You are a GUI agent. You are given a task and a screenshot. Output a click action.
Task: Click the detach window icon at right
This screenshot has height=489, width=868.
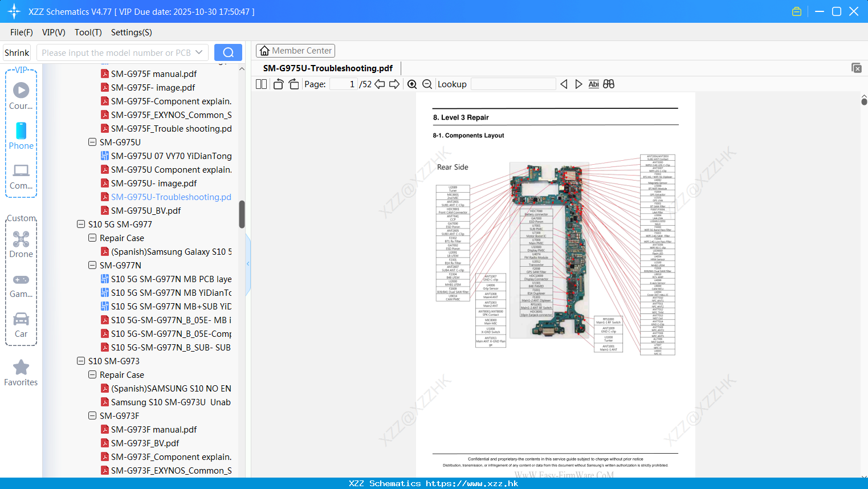pos(857,68)
